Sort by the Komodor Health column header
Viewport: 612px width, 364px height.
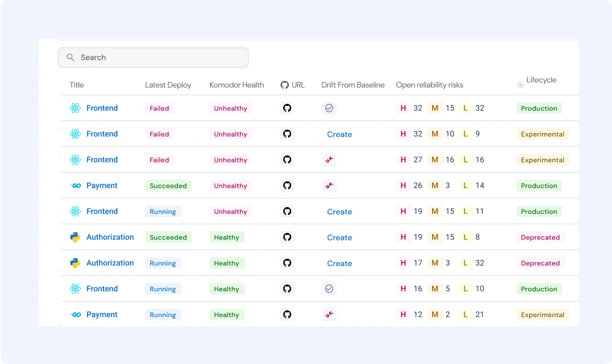(236, 85)
